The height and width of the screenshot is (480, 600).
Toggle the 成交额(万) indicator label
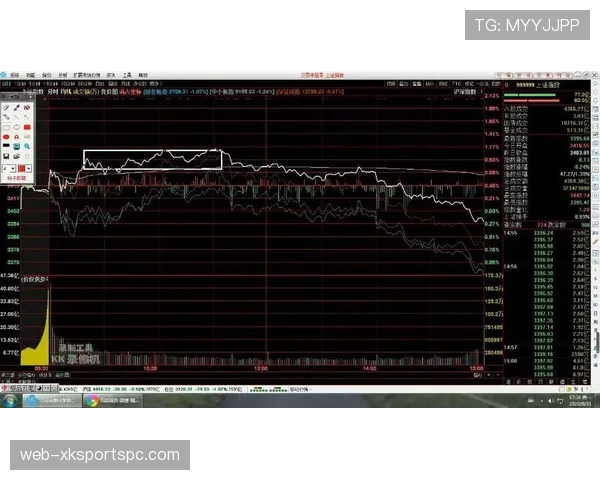click(85, 91)
